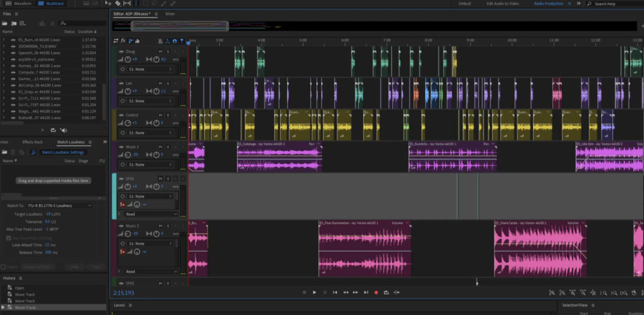644x315 pixels.
Task: Adjust Doug track volume knob
Action: [x=128, y=59]
